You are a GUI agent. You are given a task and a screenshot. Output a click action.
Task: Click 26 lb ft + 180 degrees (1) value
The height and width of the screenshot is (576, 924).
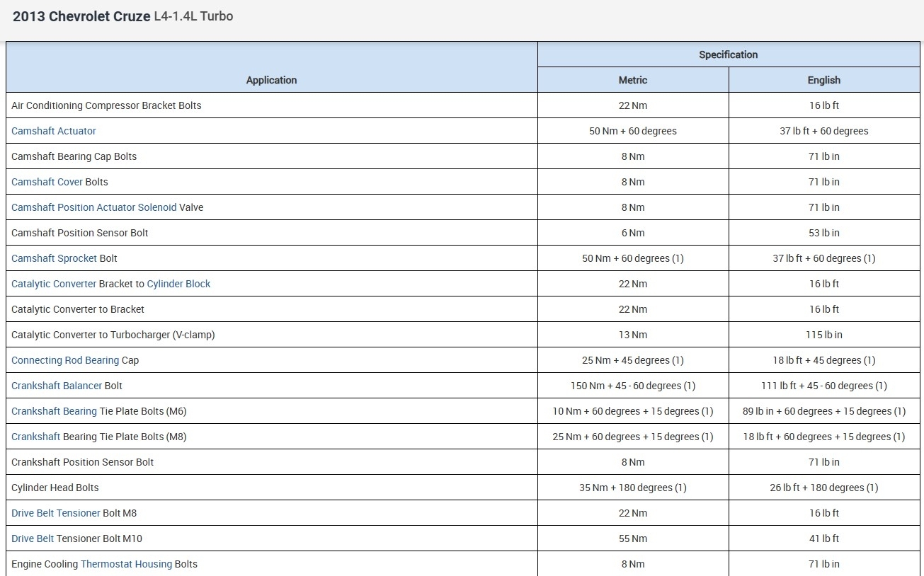(x=824, y=488)
